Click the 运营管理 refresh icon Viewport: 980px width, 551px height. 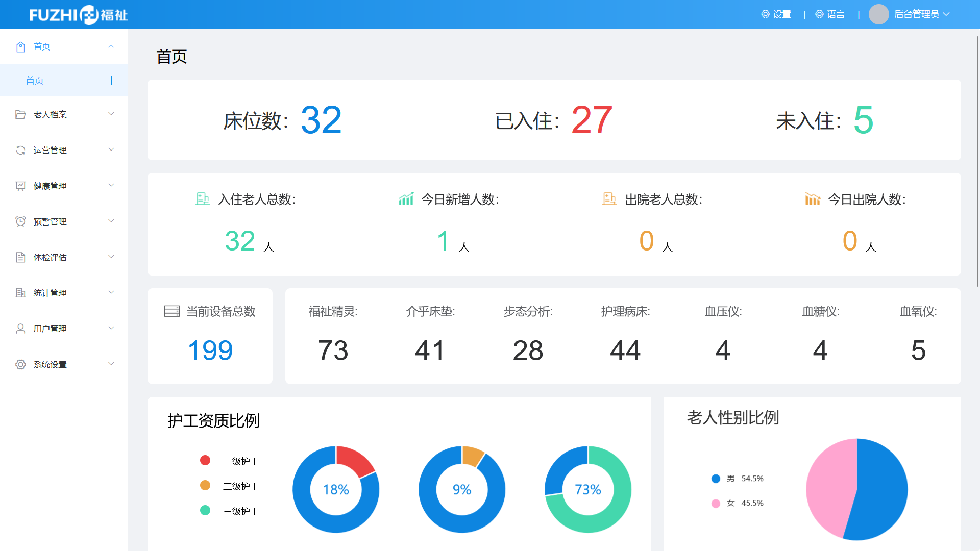[x=20, y=150]
